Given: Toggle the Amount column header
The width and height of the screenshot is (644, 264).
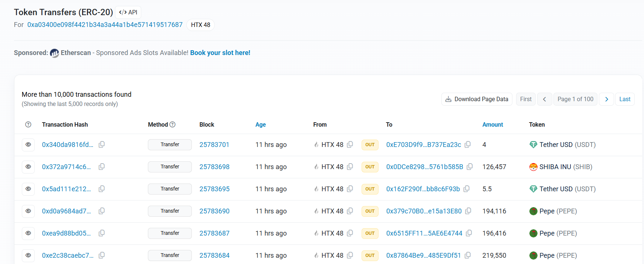Looking at the screenshot, I should pyautogui.click(x=493, y=124).
